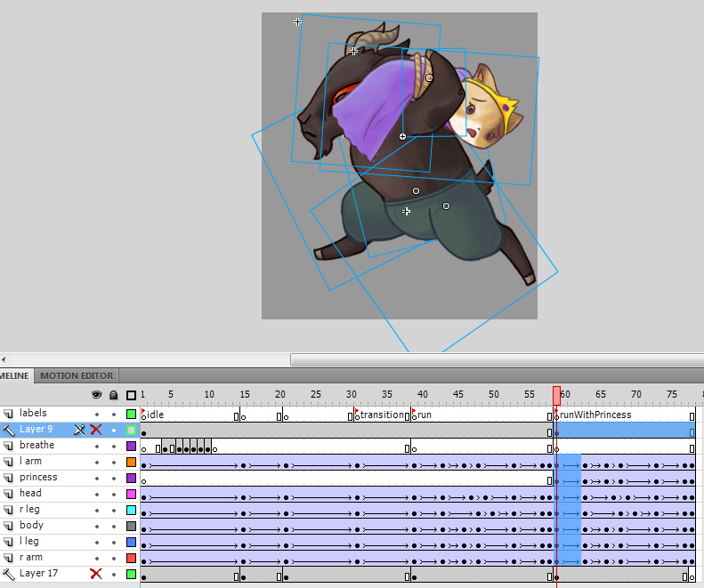Viewport: 704px width, 588px height.
Task: Click frame 70 on the timeline ruler
Action: 635,395
